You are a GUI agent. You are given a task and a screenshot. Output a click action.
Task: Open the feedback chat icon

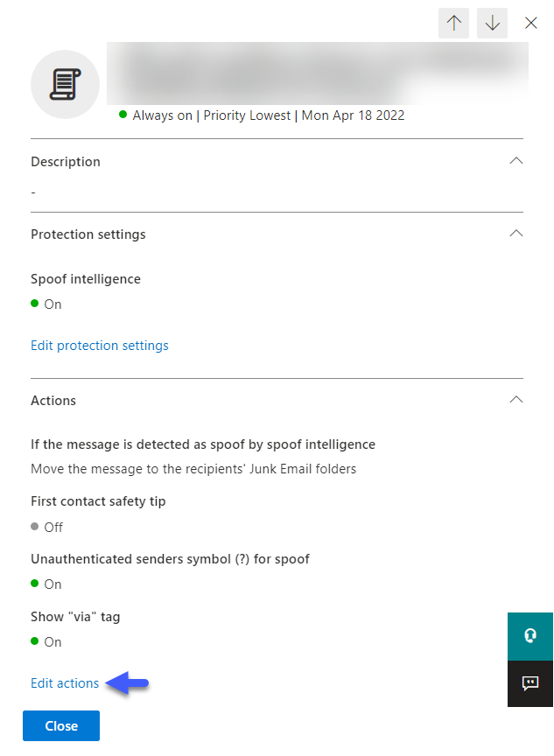coord(529,683)
